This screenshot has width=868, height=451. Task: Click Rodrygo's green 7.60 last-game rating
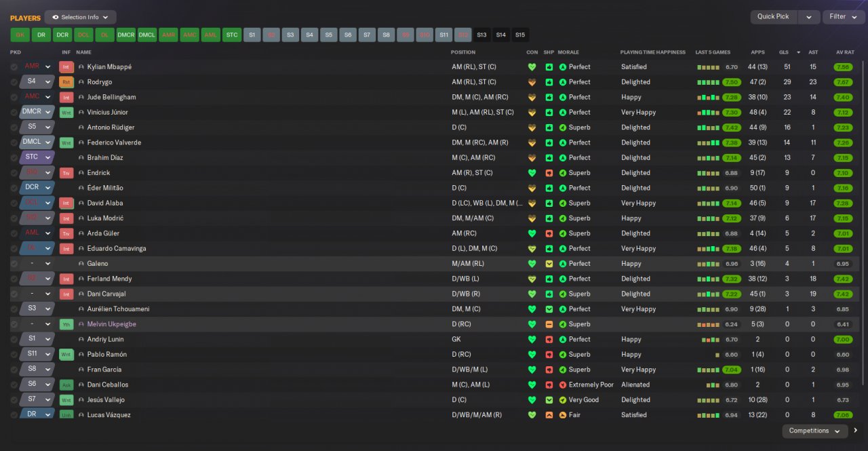[x=732, y=82]
